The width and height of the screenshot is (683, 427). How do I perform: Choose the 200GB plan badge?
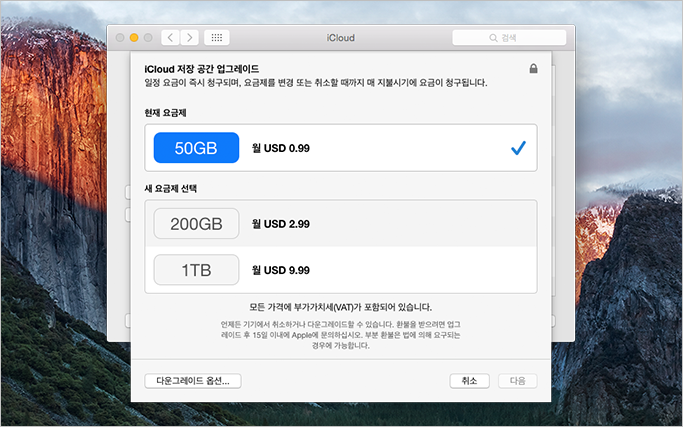[x=196, y=224]
